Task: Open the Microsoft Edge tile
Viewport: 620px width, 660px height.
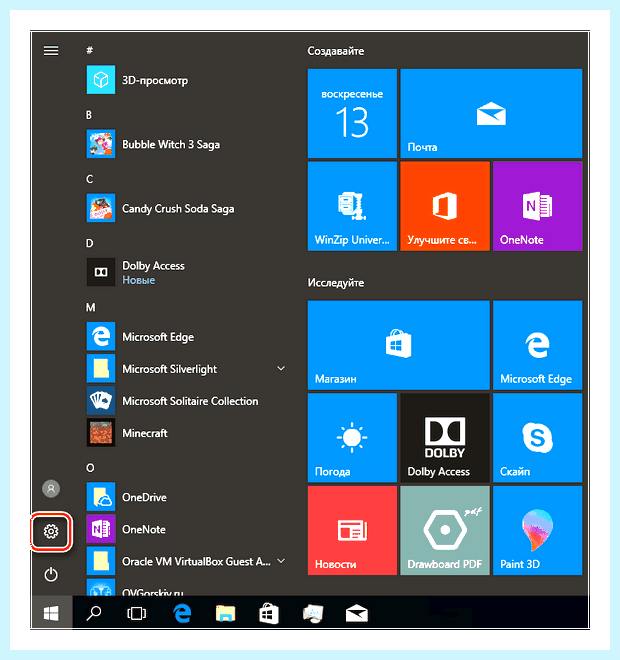Action: pyautogui.click(x=538, y=345)
